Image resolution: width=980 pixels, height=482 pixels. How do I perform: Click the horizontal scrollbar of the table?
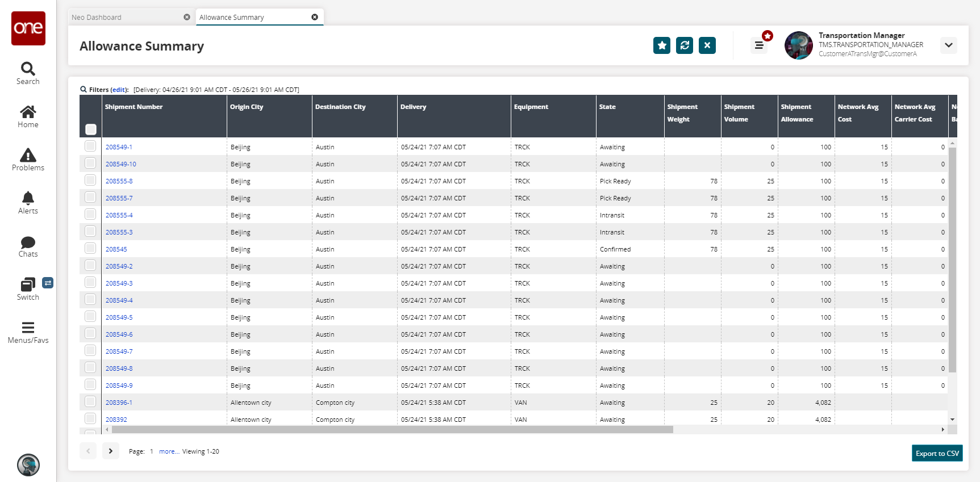click(x=392, y=430)
